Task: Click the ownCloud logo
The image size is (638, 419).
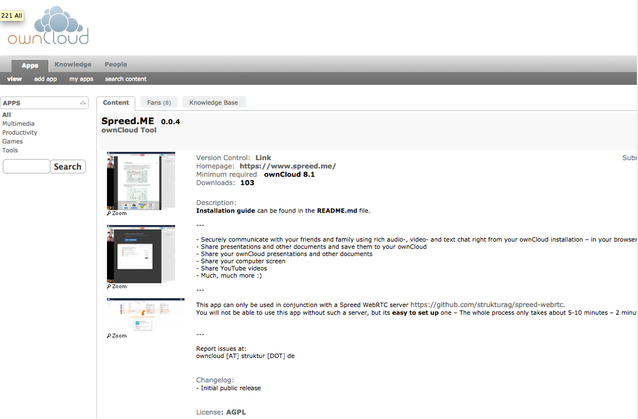Action: [x=48, y=25]
